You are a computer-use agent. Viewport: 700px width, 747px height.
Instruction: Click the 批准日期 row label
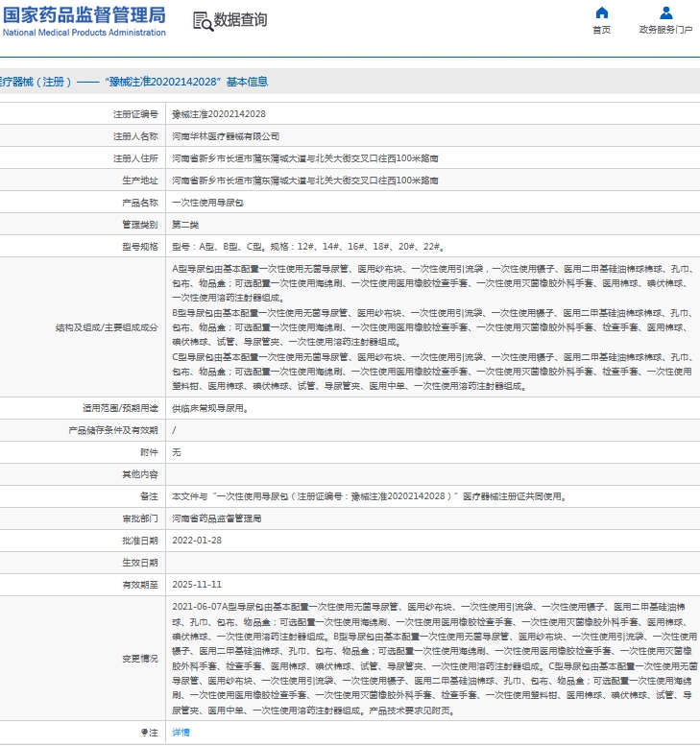139,541
